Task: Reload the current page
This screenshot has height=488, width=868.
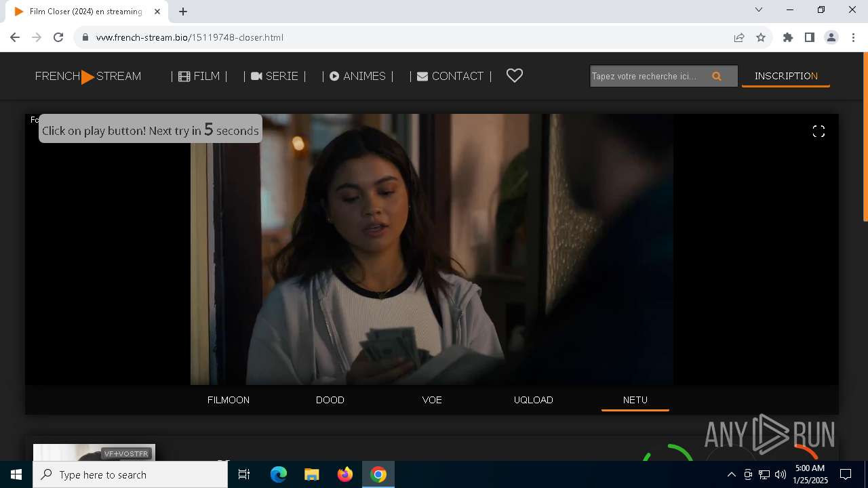Action: coord(58,37)
